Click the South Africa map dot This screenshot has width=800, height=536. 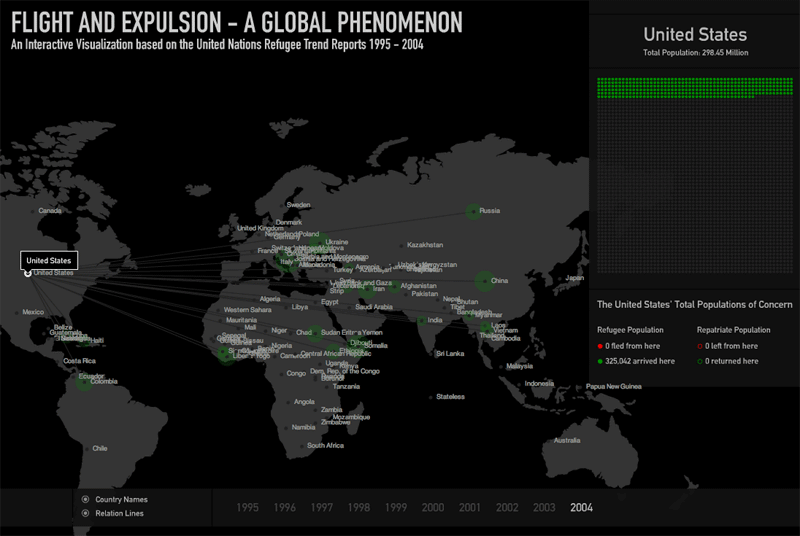302,446
